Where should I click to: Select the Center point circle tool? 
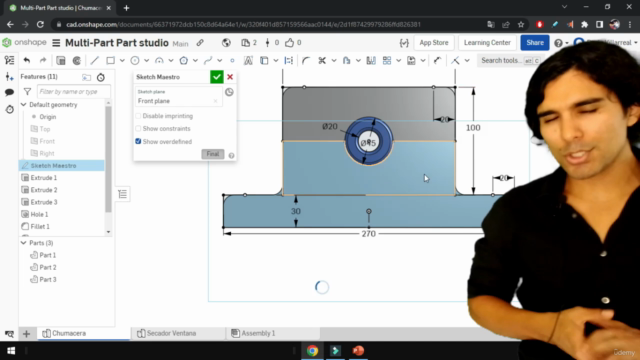coord(135,60)
